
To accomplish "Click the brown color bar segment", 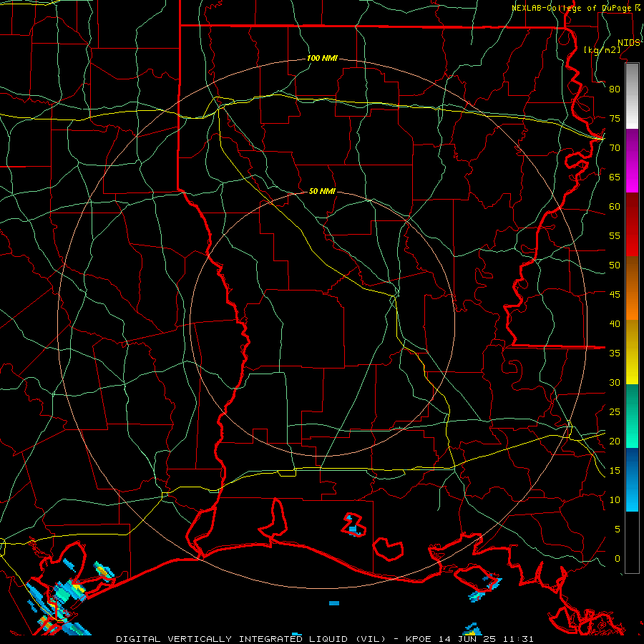I will pyautogui.click(x=632, y=273).
